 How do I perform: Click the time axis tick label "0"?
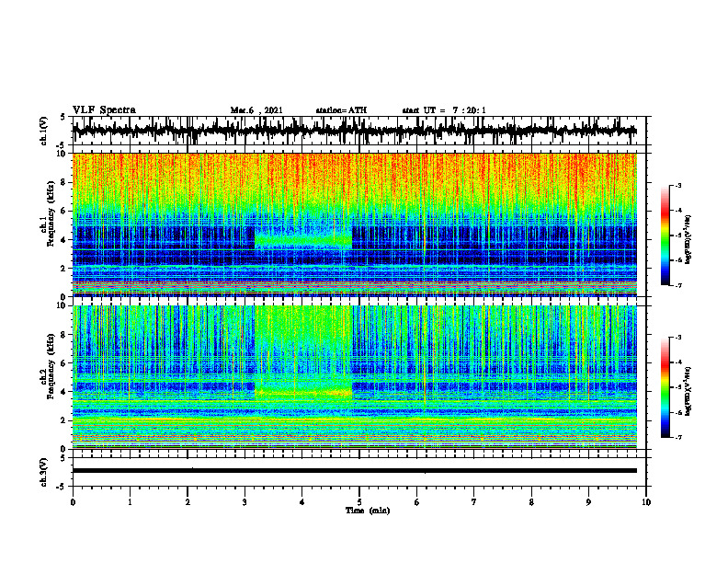point(73,502)
